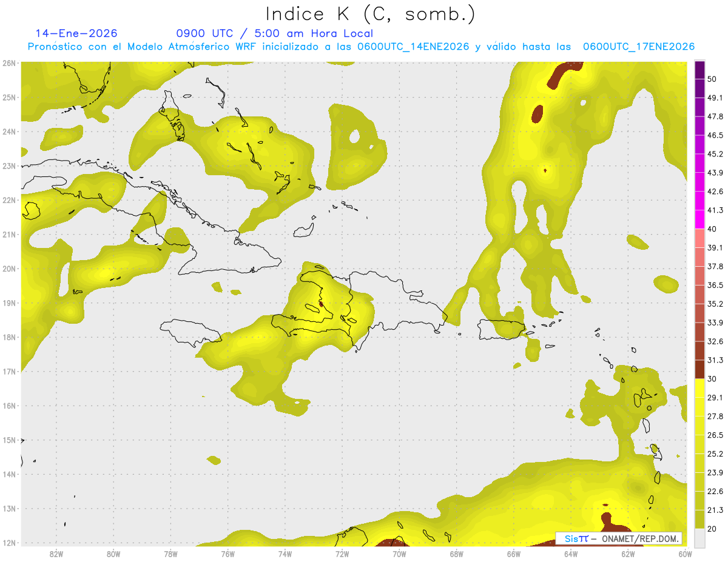Click the colorbar value "42.6"
Screen dimensions: 728x562
pyautogui.click(x=715, y=191)
